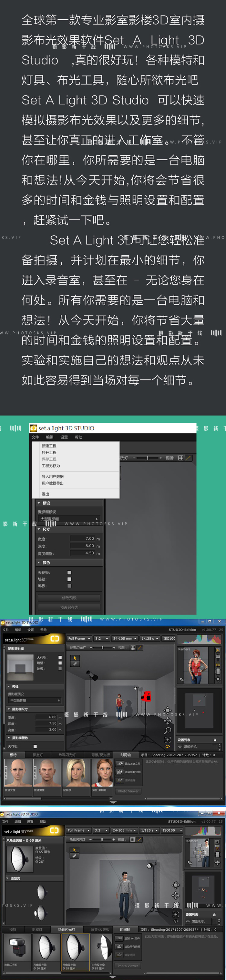The image size is (226, 980).
Task: Switch to 背景/反光板 tab in middle screenshot
Action: click(100, 755)
